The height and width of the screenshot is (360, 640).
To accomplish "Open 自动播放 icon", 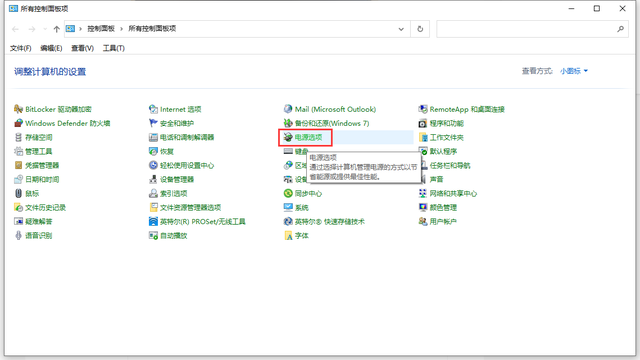I will pos(153,235).
